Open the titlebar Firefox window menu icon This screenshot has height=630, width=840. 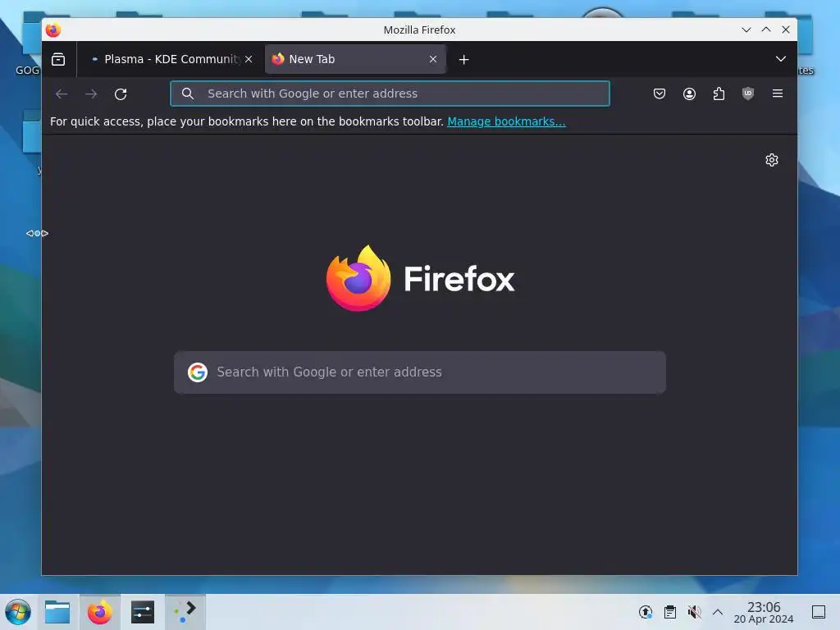tap(53, 30)
